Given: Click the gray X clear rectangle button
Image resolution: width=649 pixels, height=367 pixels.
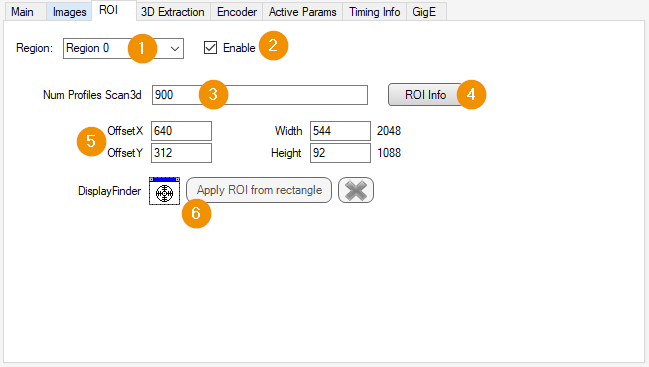Looking at the screenshot, I should pos(356,190).
